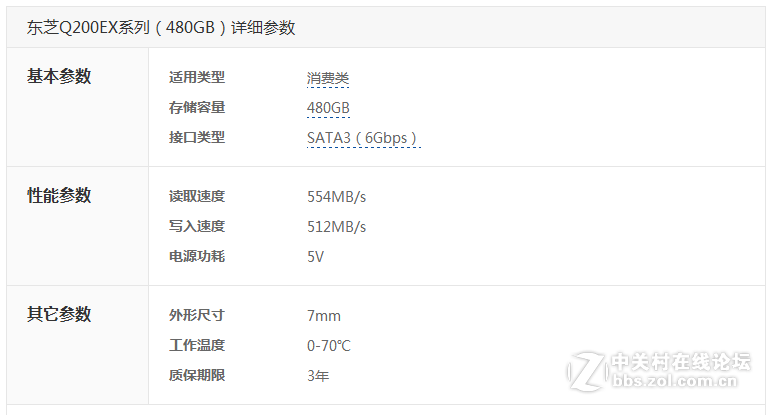The width and height of the screenshot is (774, 415).
Task: Click the 性能参数 section heading
Action: pyautogui.click(x=59, y=195)
